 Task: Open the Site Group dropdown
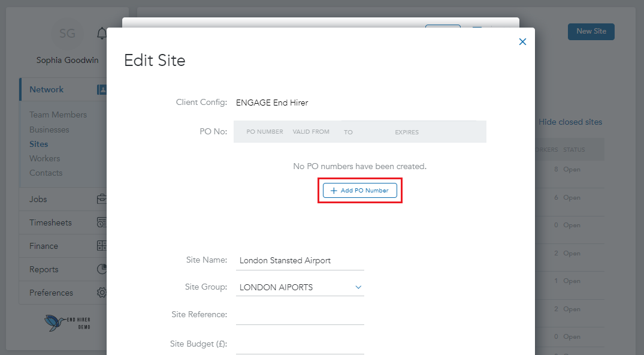tap(300, 287)
